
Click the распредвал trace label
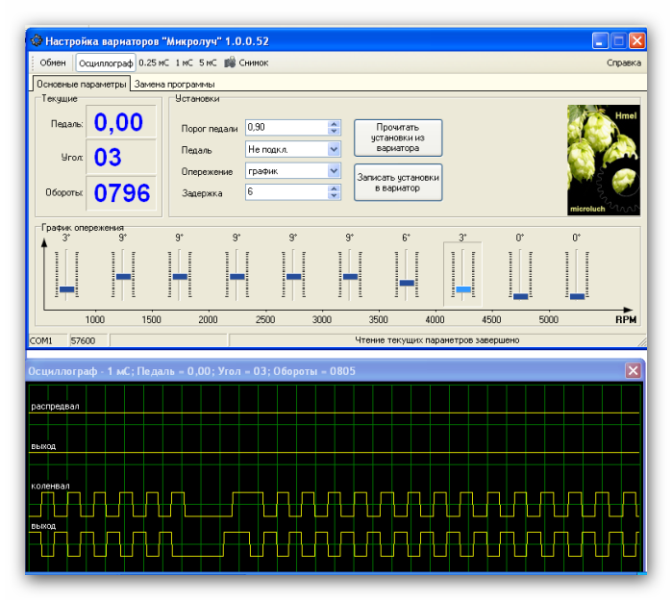tap(55, 406)
